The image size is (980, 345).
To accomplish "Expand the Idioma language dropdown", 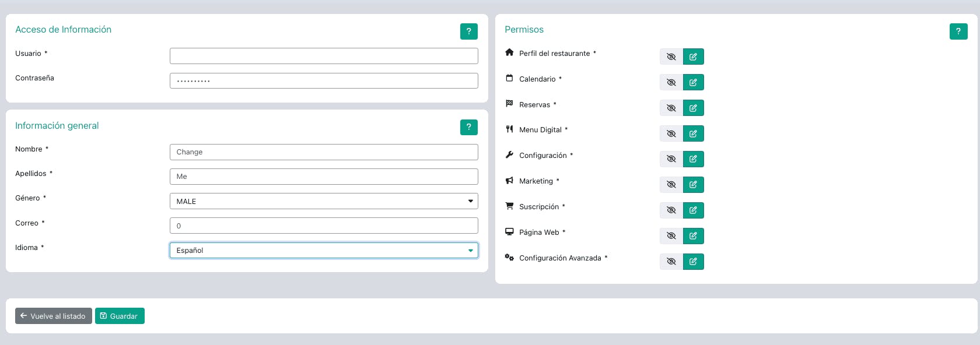I will tap(324, 251).
